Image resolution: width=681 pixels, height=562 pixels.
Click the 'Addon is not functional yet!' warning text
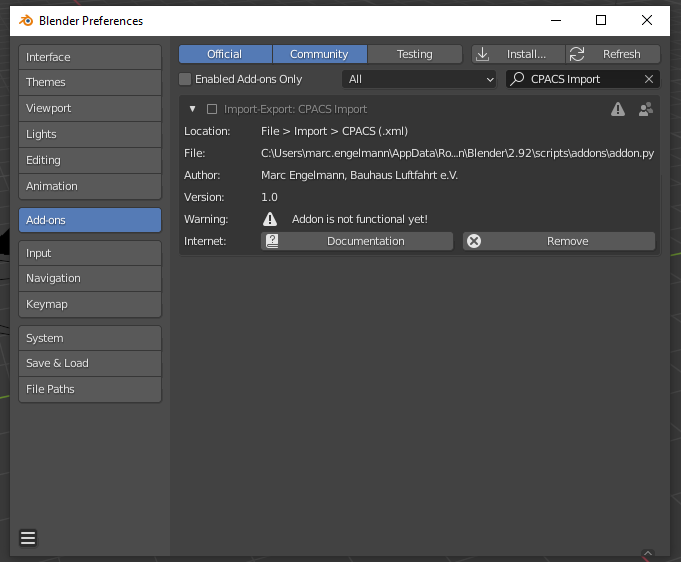[x=360, y=219]
